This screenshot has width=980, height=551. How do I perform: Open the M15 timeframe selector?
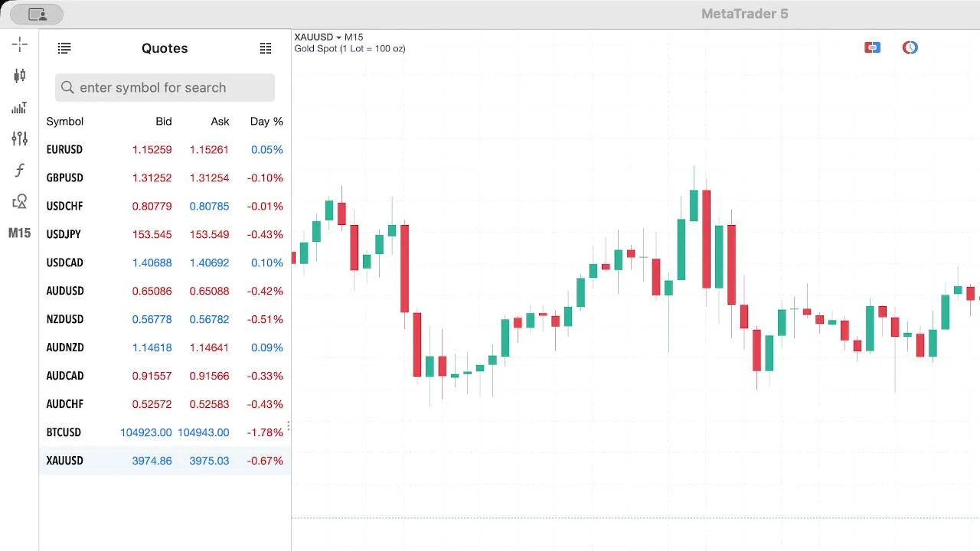tap(20, 233)
